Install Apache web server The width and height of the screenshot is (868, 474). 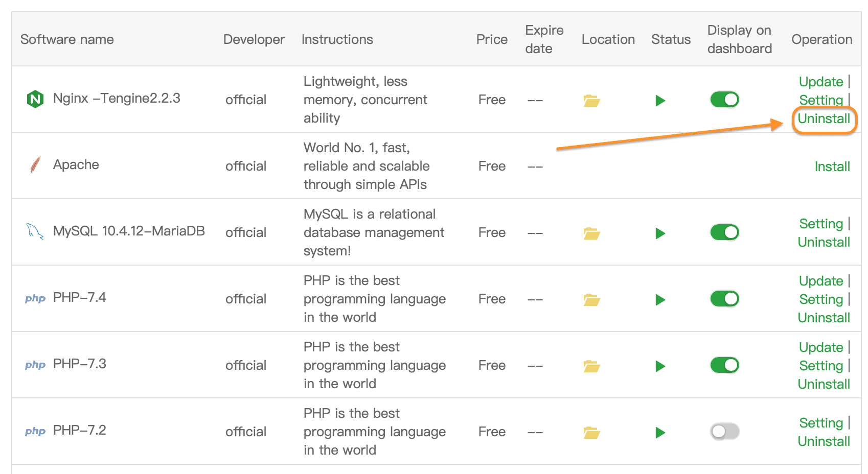832,166
